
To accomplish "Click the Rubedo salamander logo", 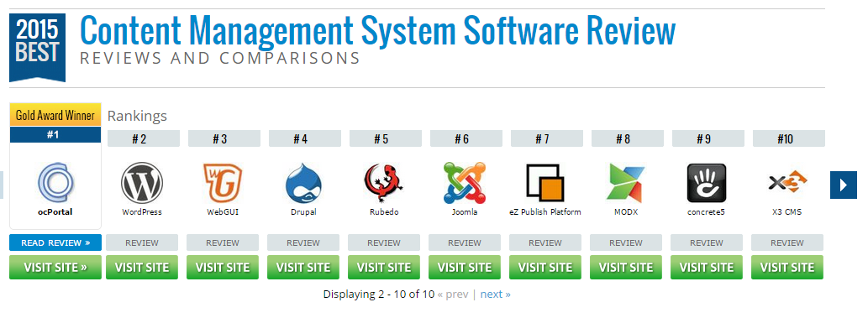I will click(x=384, y=184).
